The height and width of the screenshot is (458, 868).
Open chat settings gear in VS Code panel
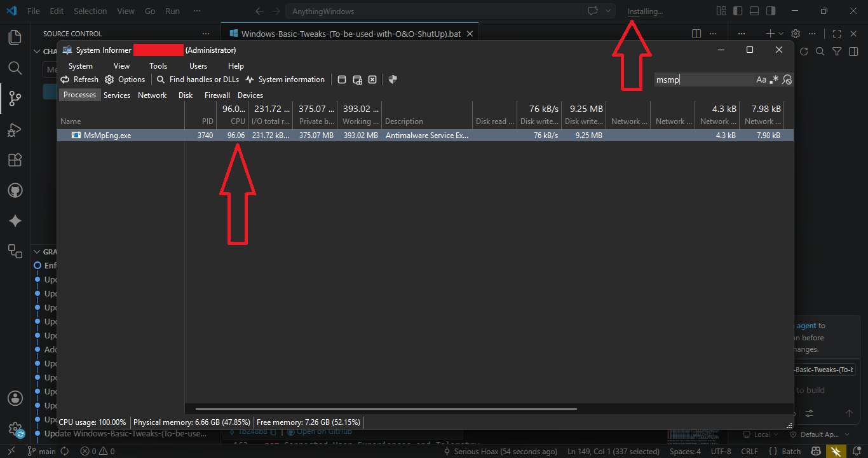[x=795, y=34]
